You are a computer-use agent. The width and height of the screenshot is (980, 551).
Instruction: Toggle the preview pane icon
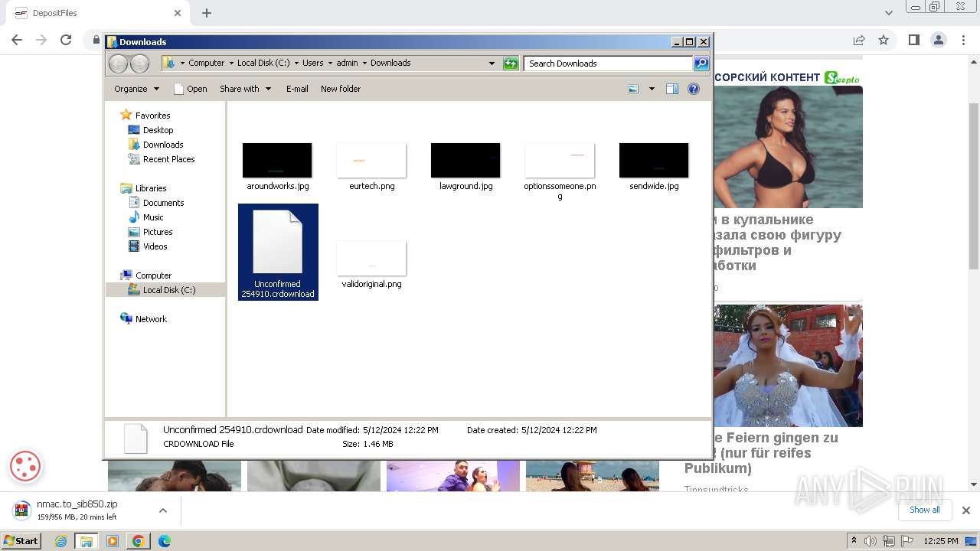click(x=672, y=89)
